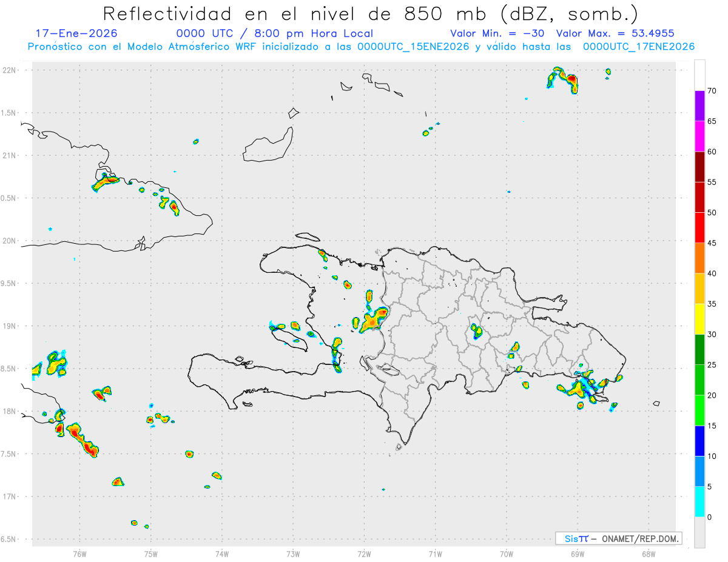Select the '50' color scale value
Viewport: 728px width, 562px height.
pyautogui.click(x=712, y=212)
